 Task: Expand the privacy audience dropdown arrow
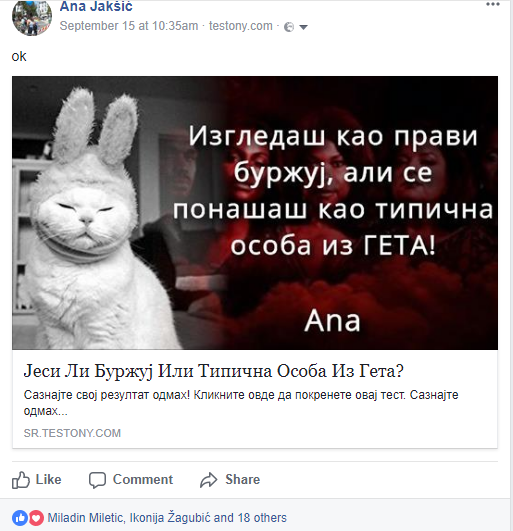coord(303,27)
